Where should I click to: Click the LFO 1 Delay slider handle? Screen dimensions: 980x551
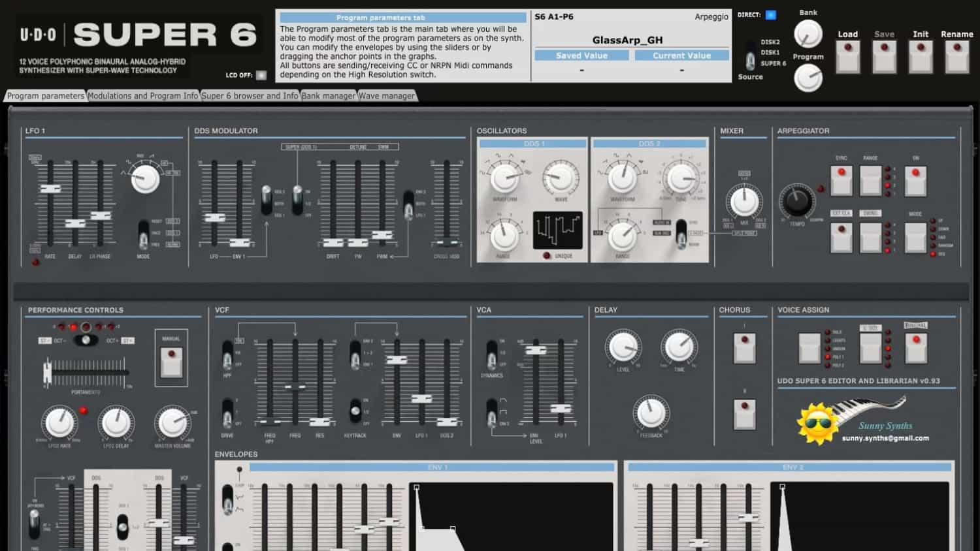click(x=75, y=224)
